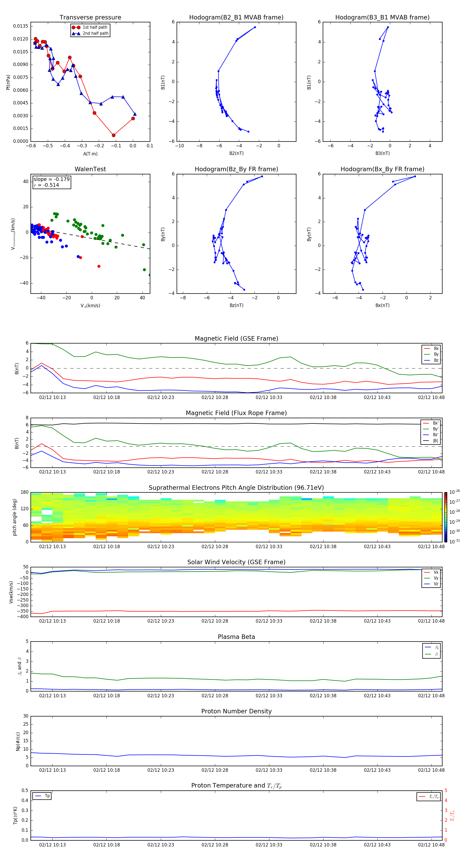The height and width of the screenshot is (868, 473).
Task: Click the '2nd half path' legend entry
Action: coord(90,33)
